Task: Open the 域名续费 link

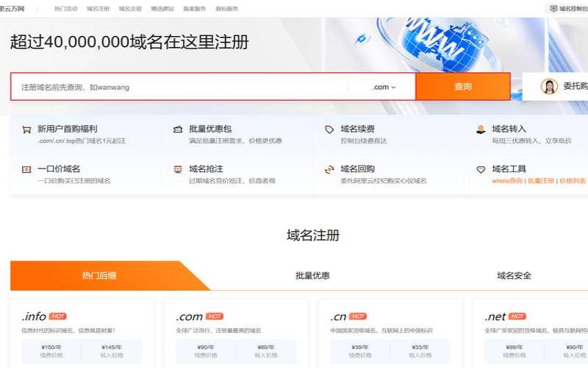Action: tap(358, 130)
